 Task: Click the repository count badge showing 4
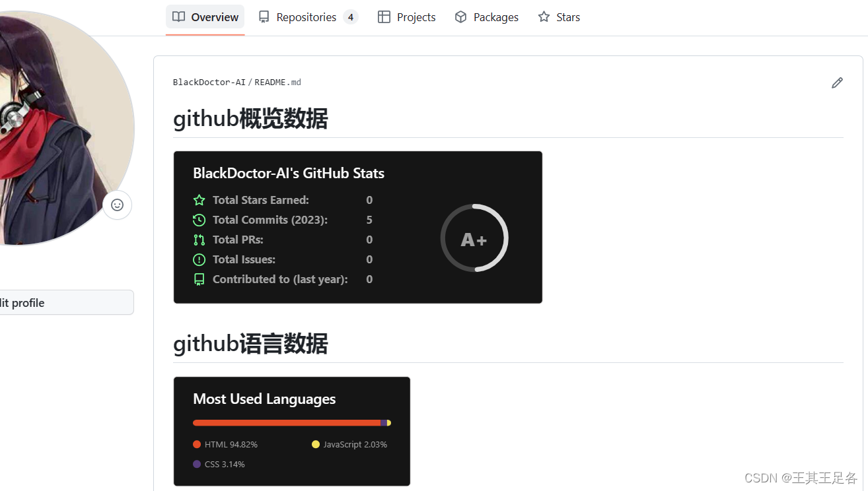click(351, 16)
